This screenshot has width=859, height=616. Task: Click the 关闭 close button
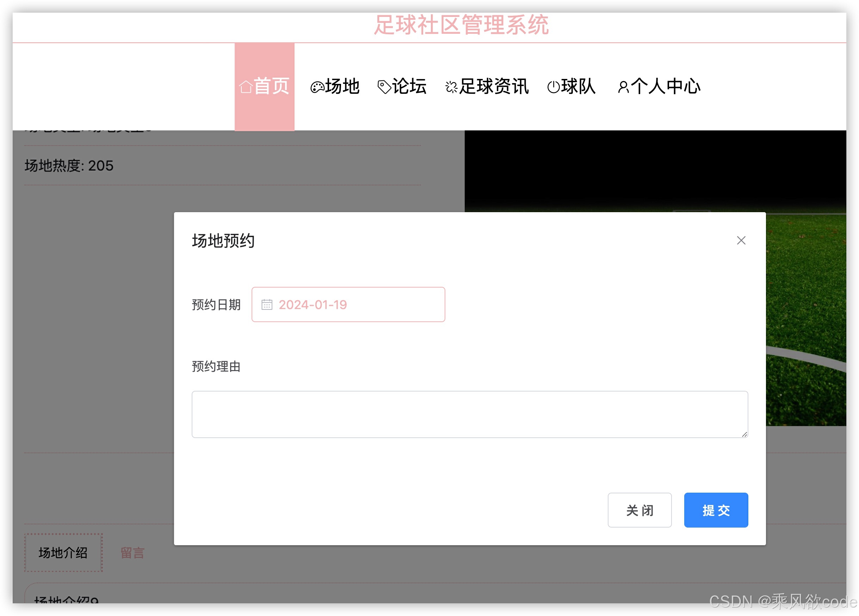point(640,511)
